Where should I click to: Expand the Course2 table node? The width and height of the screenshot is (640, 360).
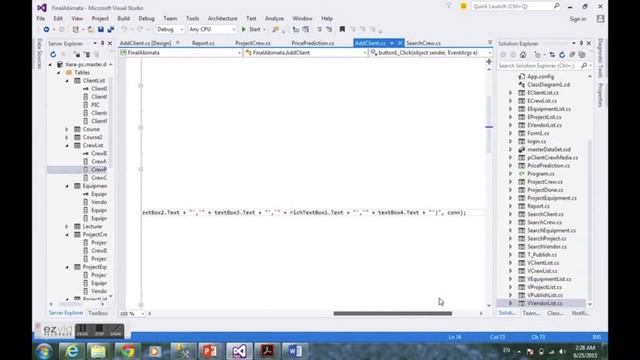tap(67, 137)
